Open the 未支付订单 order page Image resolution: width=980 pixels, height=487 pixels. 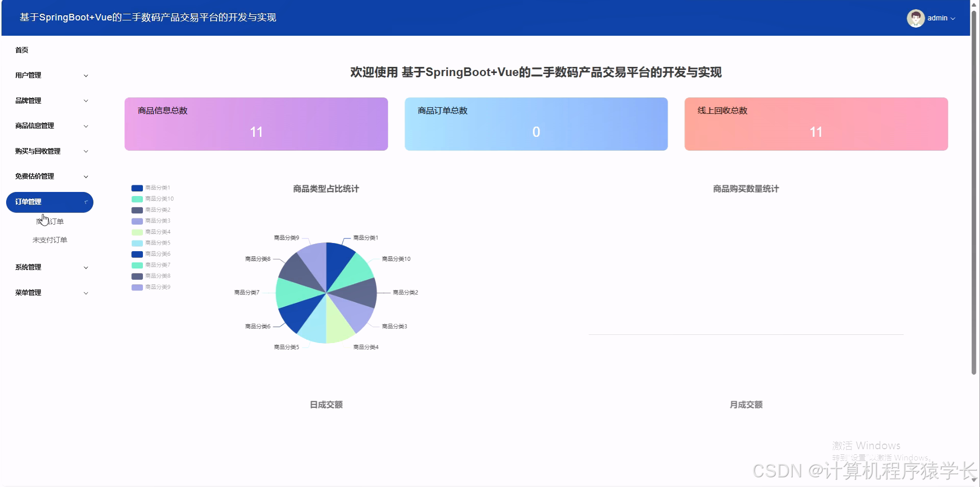coord(50,239)
